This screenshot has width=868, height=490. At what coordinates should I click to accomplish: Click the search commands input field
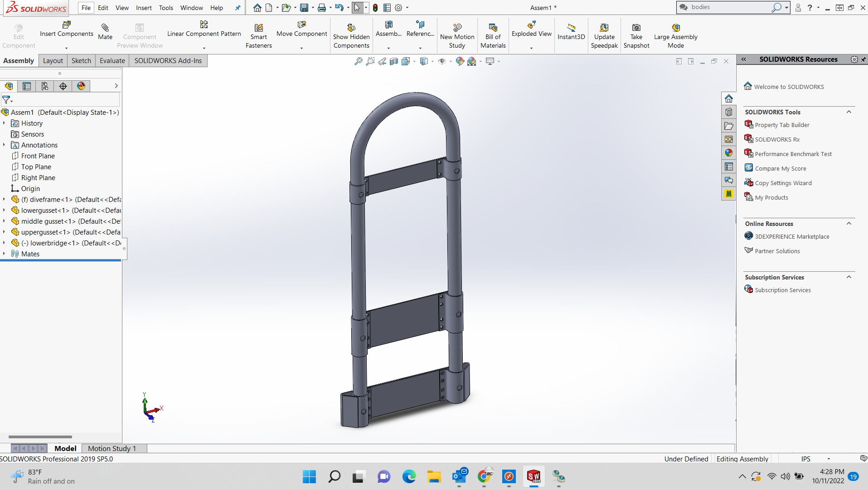(730, 7)
